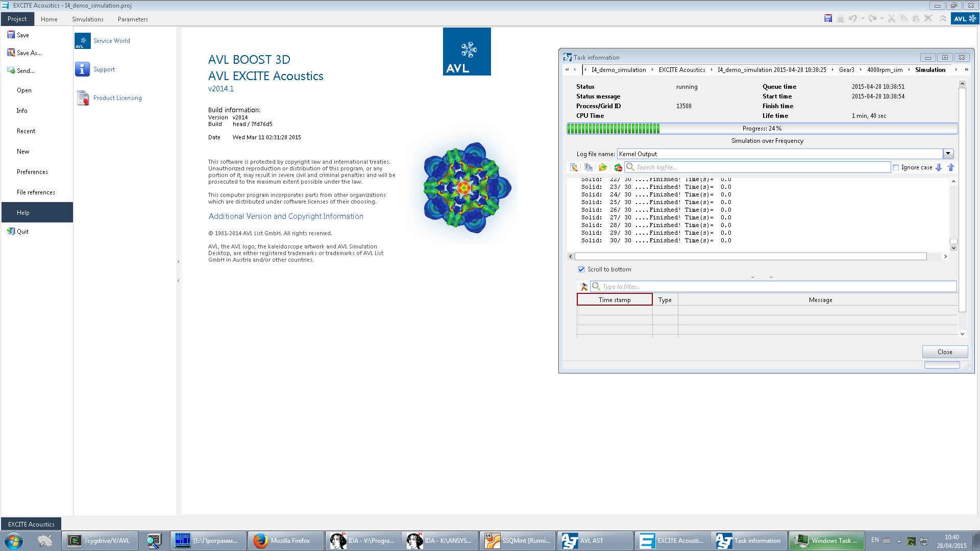980x551 pixels.
Task: Switch to the Parameters tab
Action: pos(133,19)
